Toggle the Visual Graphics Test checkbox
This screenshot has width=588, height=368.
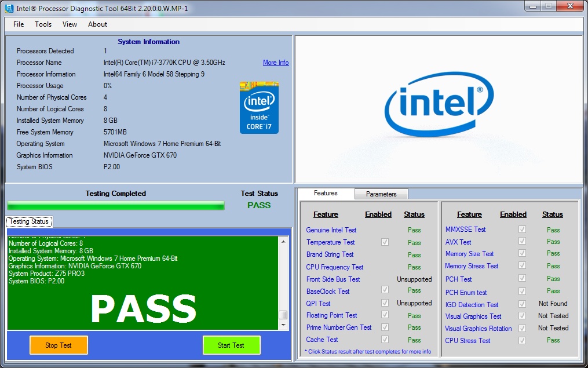click(522, 315)
